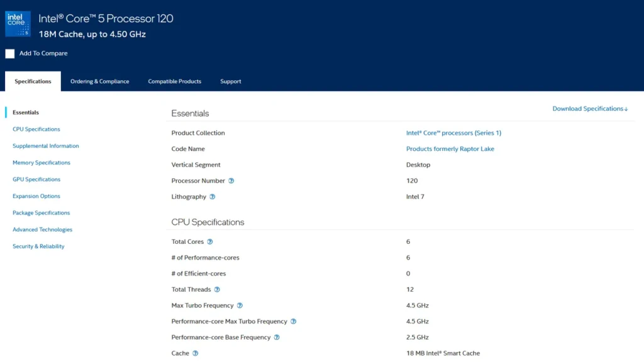
Task: Click the Vertical Segment value 'Desktop'
Action: pos(418,165)
